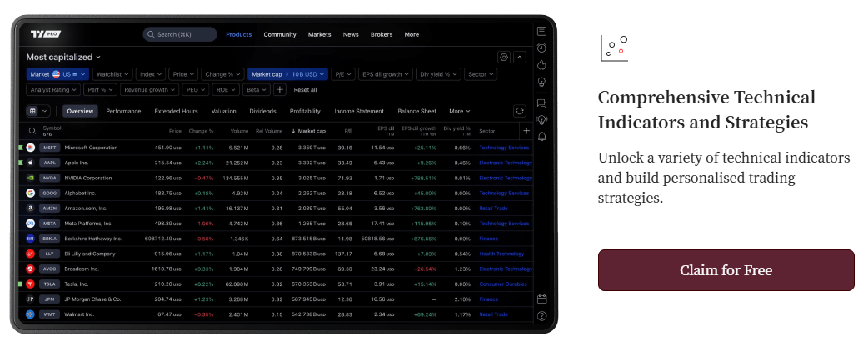Collapse the filters panel chevron
868x342 pixels.
(519, 57)
